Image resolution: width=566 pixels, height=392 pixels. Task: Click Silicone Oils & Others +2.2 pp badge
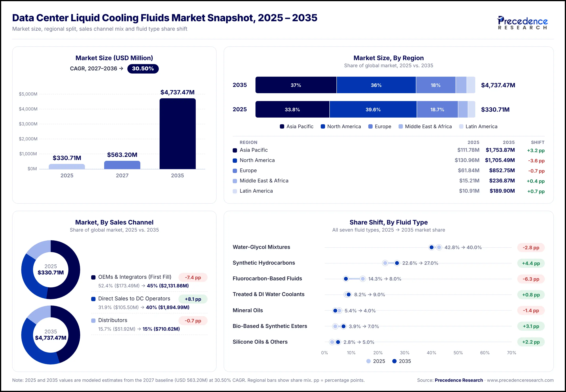coord(531,342)
